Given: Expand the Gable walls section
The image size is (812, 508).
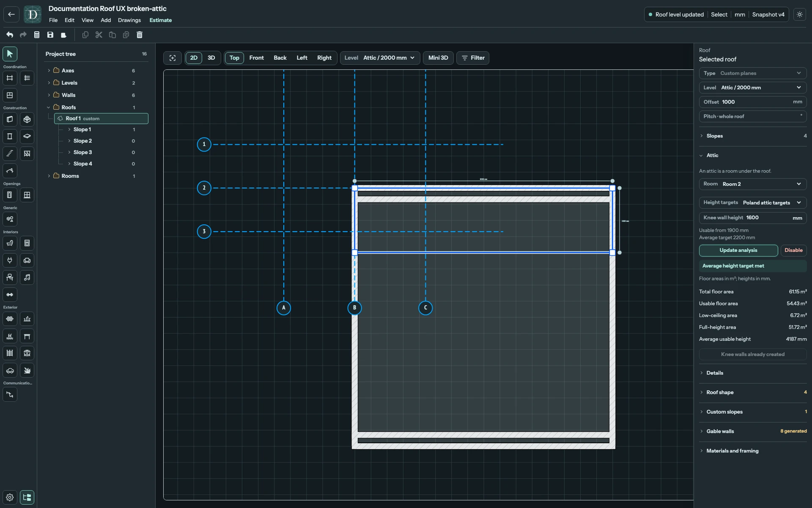Looking at the screenshot, I should tap(752, 431).
